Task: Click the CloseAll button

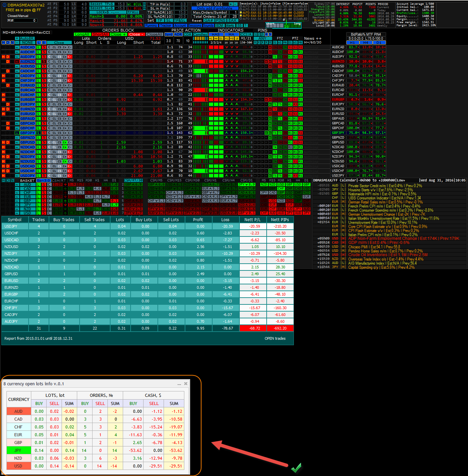Action: 154,34
